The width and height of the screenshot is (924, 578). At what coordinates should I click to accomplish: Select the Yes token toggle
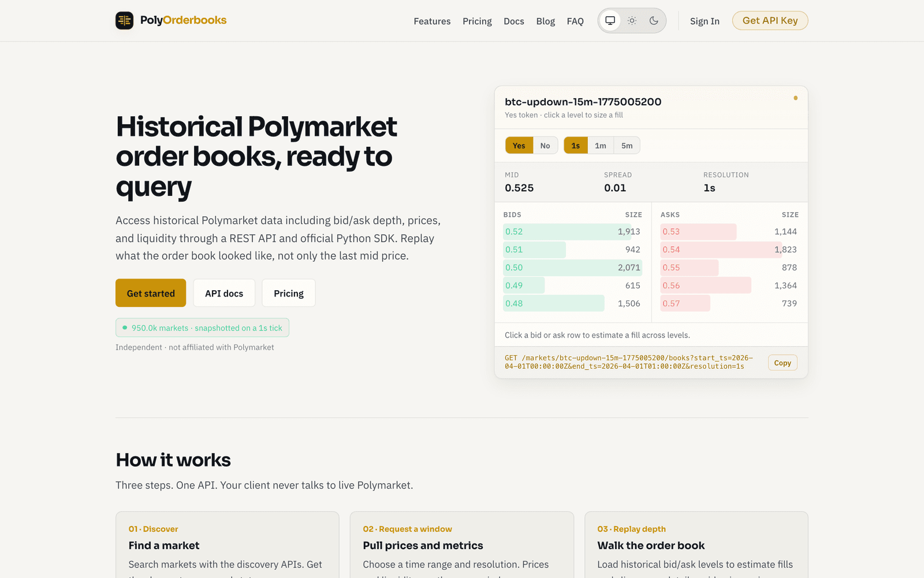(519, 146)
